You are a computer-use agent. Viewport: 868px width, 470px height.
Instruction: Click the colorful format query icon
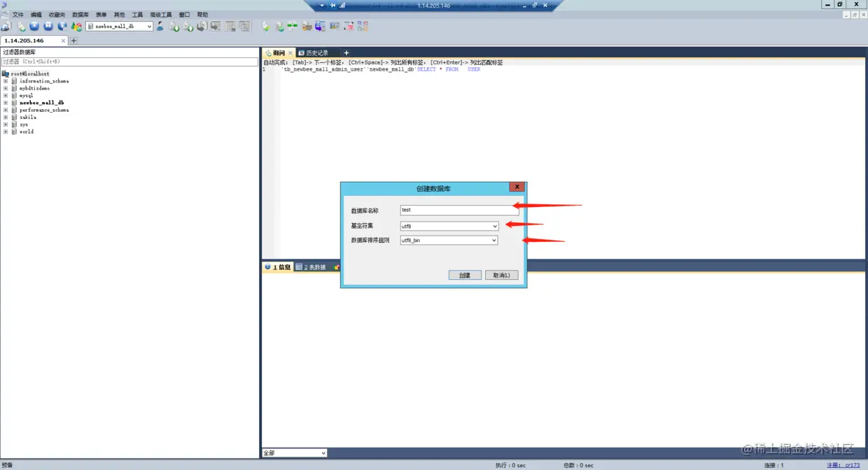(x=76, y=26)
